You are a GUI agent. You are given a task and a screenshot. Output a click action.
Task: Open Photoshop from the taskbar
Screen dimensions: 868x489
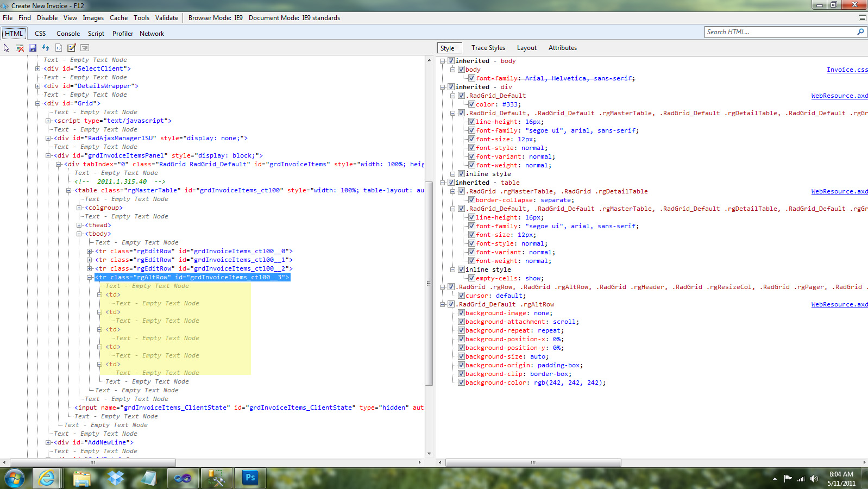pos(250,478)
